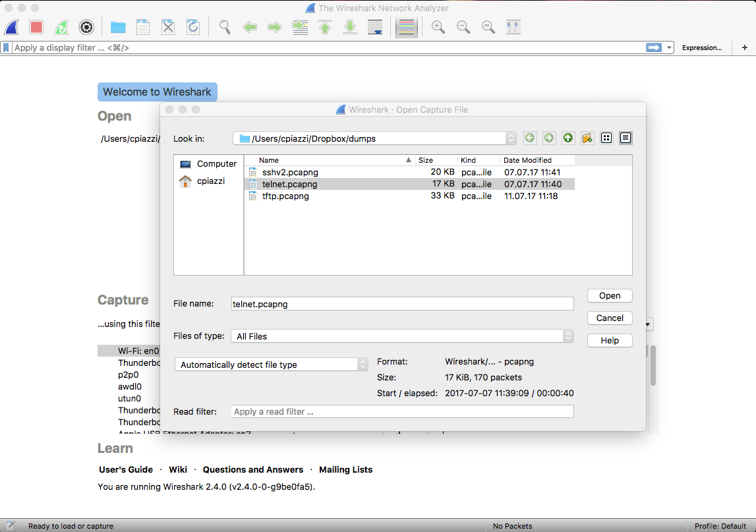Select the Wi-Fi: en0 capture interface
The width and height of the screenshot is (756, 532).
coord(129,351)
